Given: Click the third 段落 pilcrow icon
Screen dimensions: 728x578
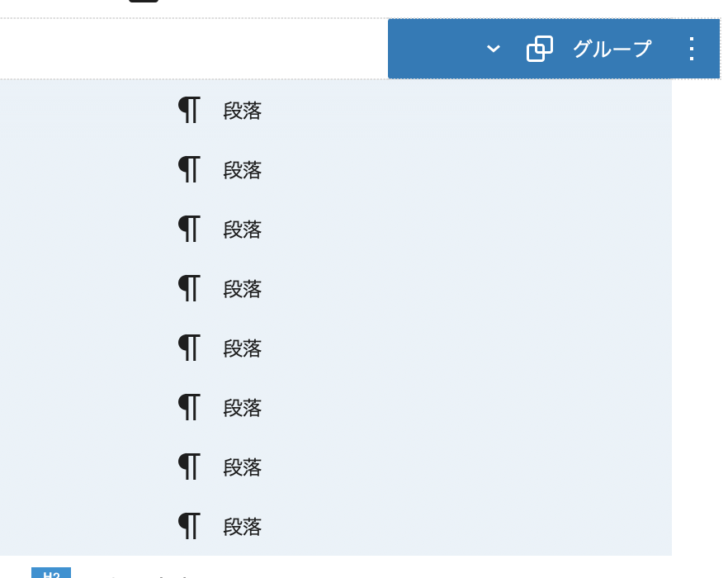Looking at the screenshot, I should (190, 229).
